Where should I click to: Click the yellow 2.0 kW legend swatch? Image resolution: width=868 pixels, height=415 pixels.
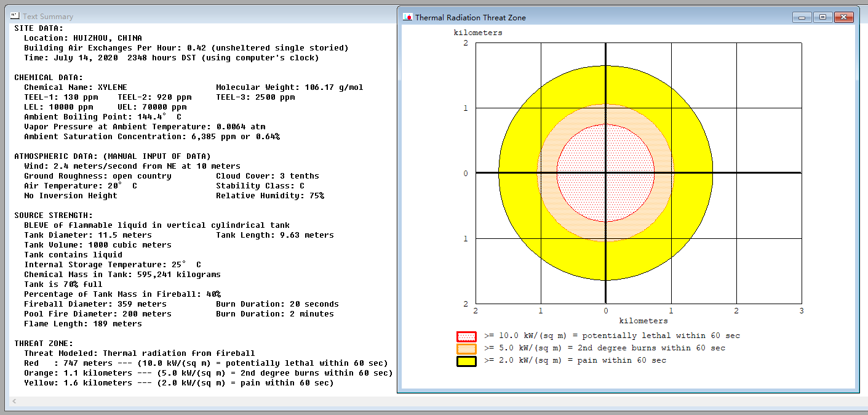click(466, 361)
